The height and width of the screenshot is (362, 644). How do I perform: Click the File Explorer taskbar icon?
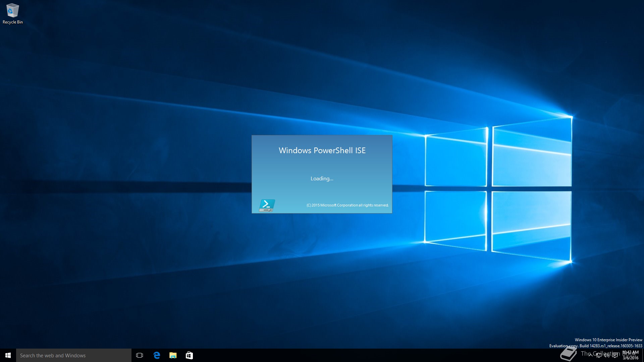(x=173, y=355)
